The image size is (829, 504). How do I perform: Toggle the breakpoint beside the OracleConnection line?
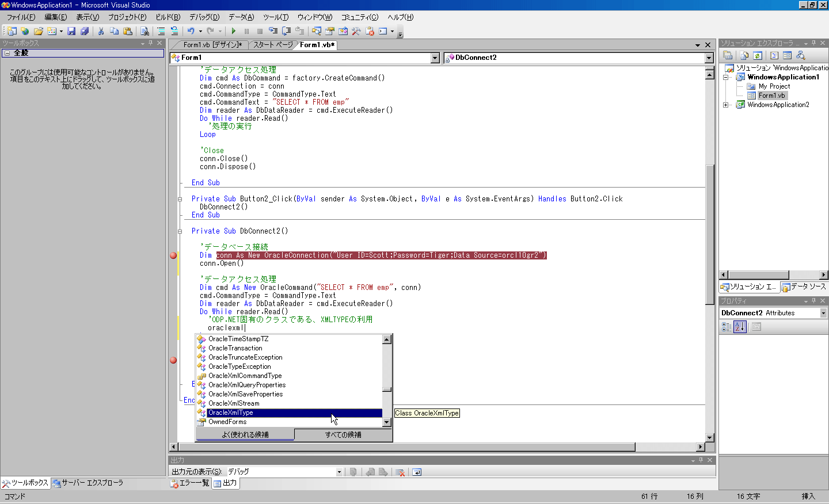[173, 255]
